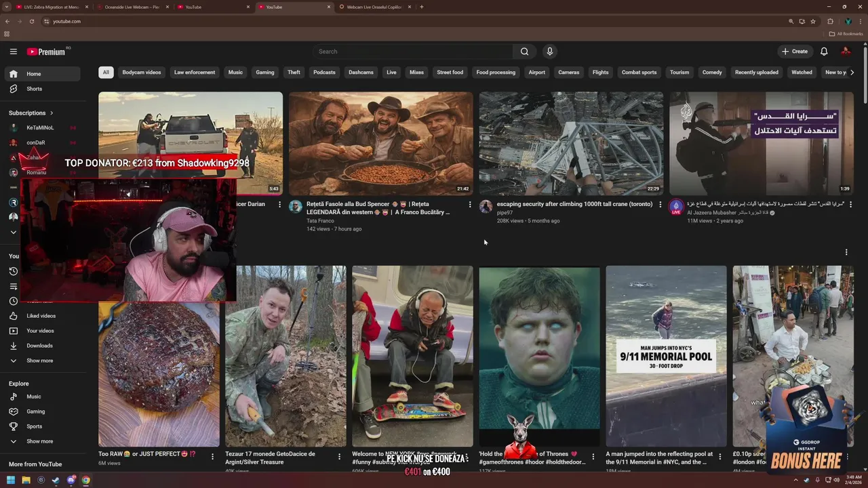Open options menu for crane climbing video
The width and height of the screenshot is (868, 488).
pos(660,204)
